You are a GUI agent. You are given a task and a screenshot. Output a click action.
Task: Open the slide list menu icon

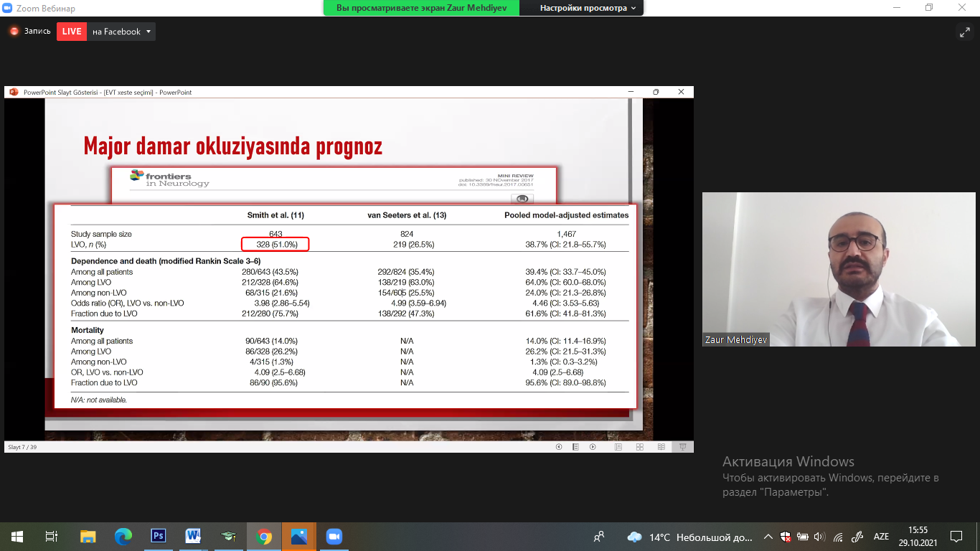(575, 447)
